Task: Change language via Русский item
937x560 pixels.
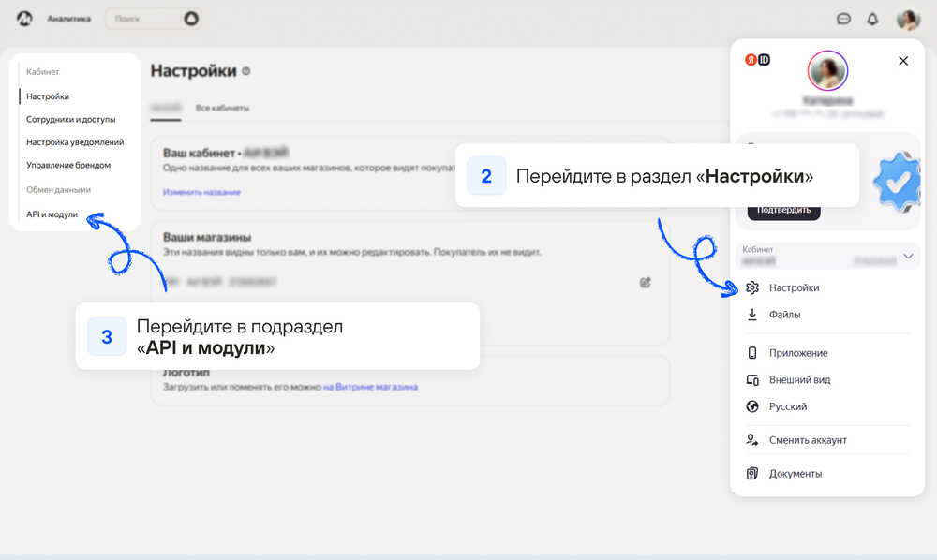Action: pyautogui.click(x=788, y=406)
